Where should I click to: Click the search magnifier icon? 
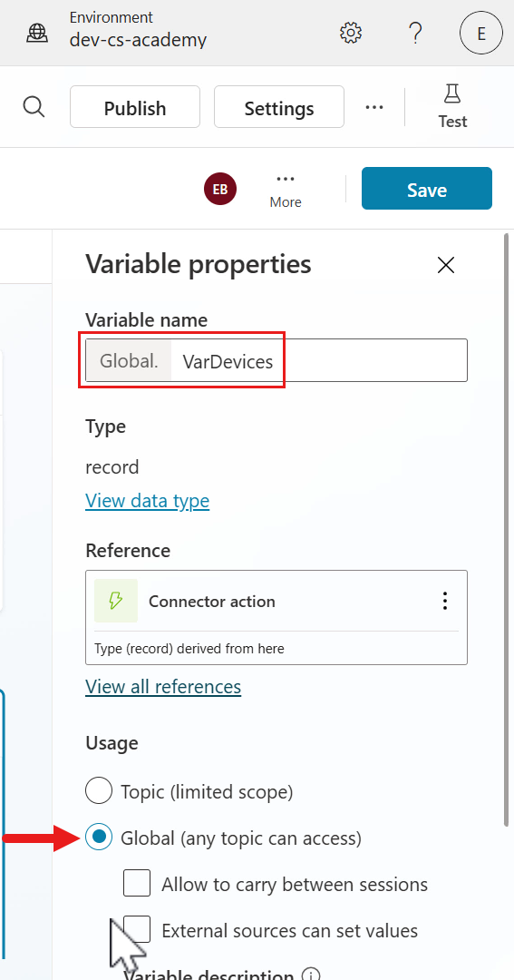point(34,107)
